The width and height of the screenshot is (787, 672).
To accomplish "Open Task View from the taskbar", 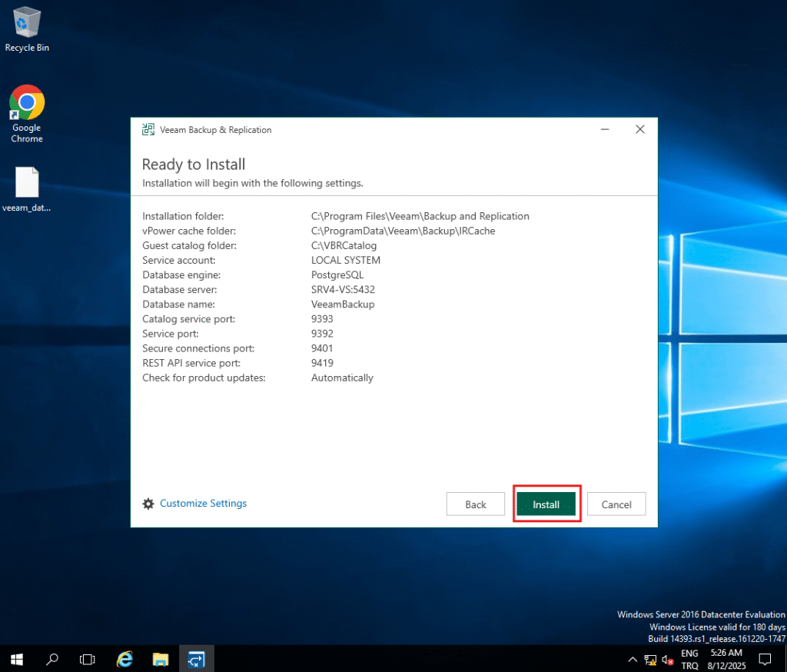I will pos(88,659).
